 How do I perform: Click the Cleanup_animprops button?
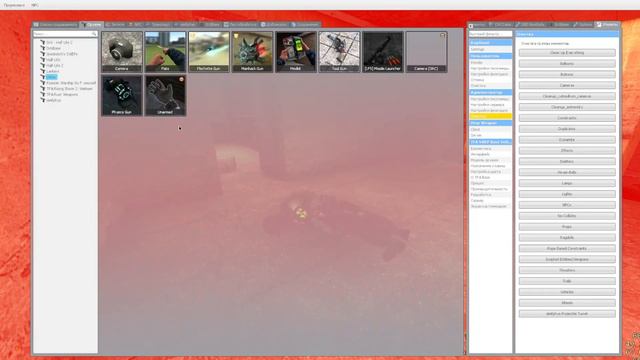click(567, 107)
